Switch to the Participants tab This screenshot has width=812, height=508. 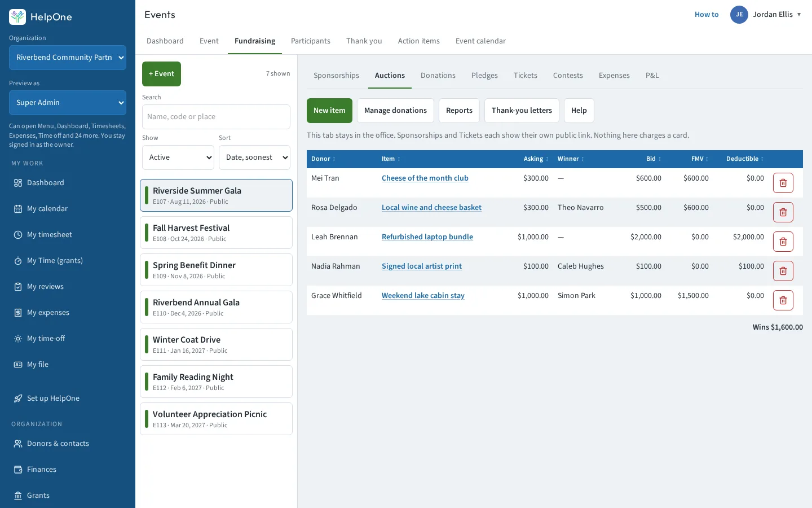(311, 41)
